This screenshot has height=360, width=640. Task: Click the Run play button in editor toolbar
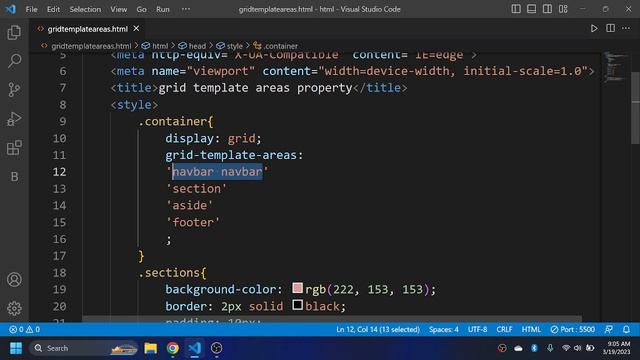[594, 28]
